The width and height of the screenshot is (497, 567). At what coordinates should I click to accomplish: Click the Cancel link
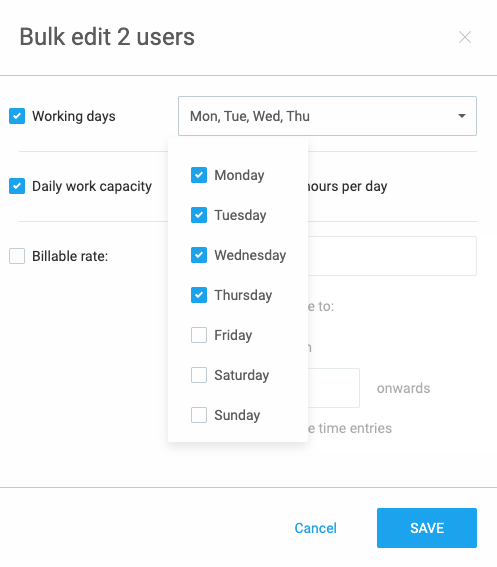tap(315, 528)
